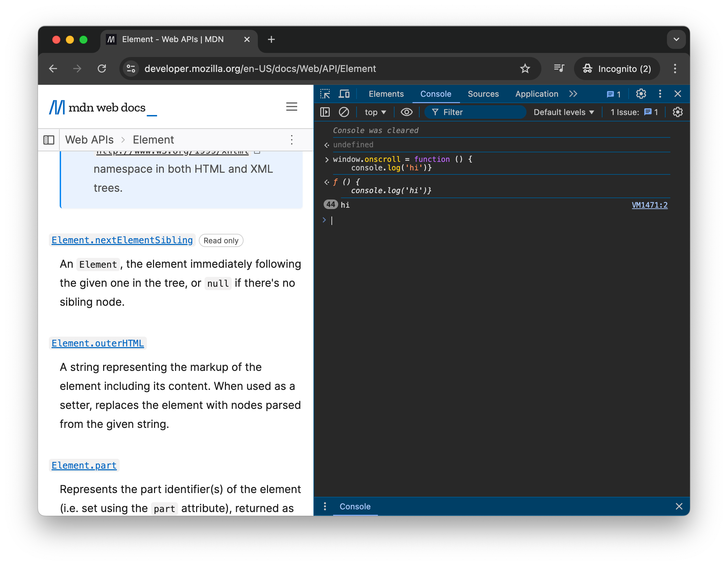Expand the window.onscroll input entry arrow
Viewport: 728px width, 566px height.
tap(327, 159)
